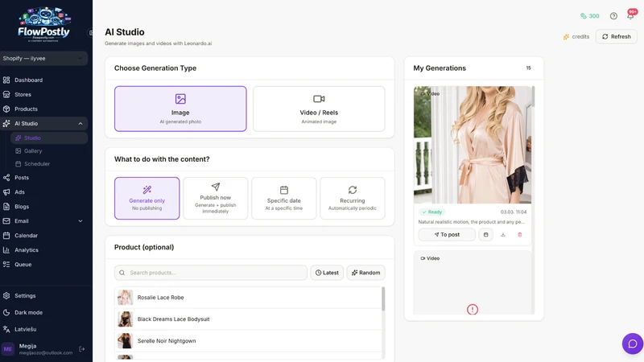Select the Video / Reels generation type
The width and height of the screenshot is (644, 362).
click(319, 109)
